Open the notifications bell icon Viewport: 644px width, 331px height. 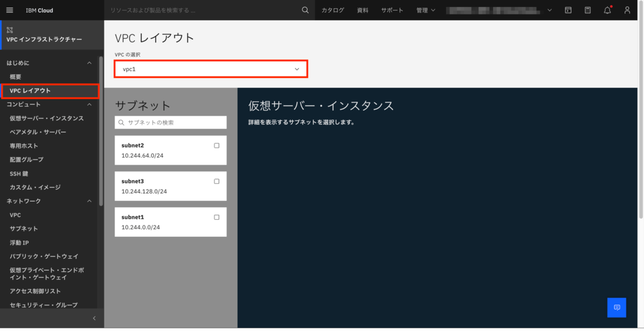pos(608,10)
